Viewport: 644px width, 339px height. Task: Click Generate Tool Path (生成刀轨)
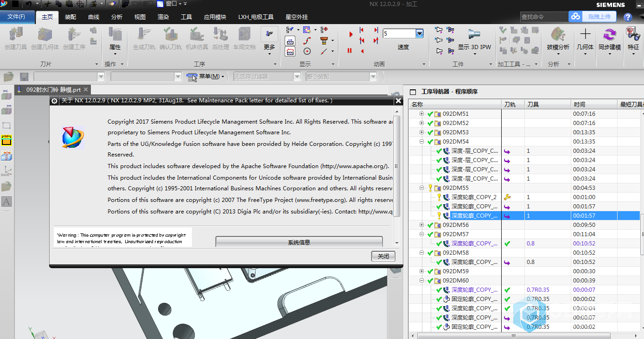[144, 38]
